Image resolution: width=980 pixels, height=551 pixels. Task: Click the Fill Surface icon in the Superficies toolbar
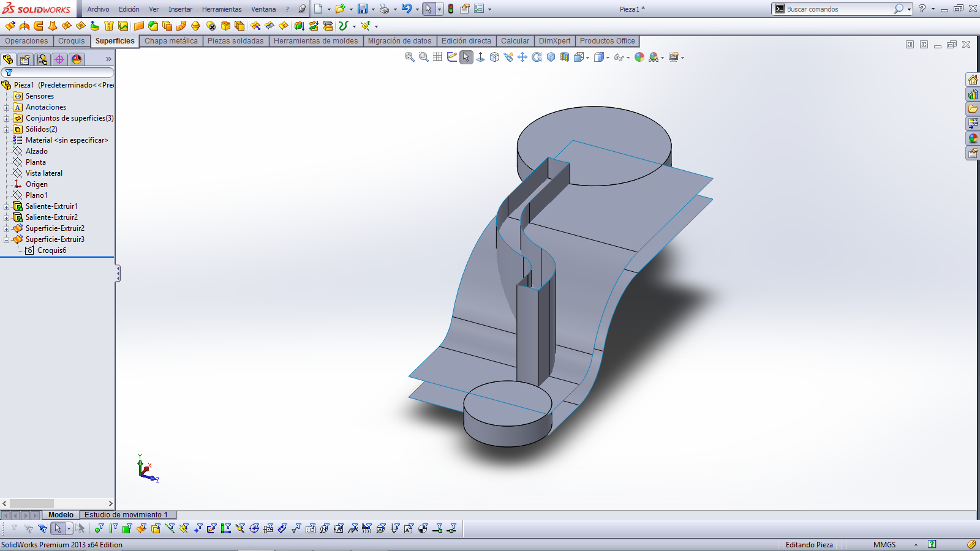(x=80, y=26)
